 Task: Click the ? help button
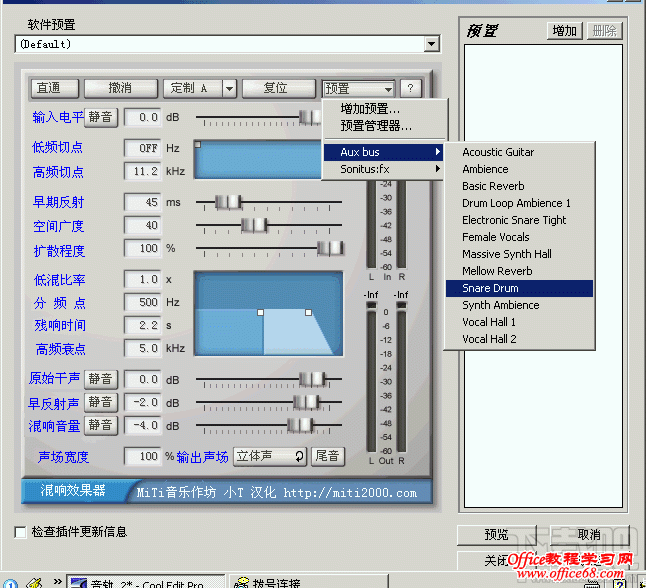pos(410,88)
